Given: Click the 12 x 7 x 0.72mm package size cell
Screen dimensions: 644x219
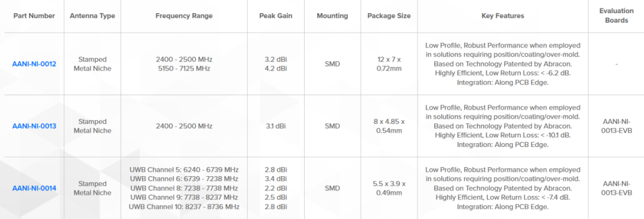Looking at the screenshot, I should coord(389,64).
